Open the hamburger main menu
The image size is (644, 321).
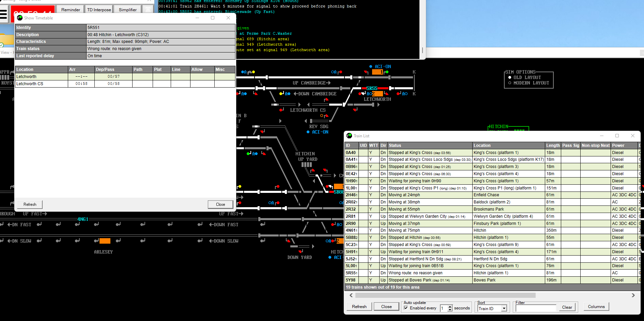tap(3, 14)
